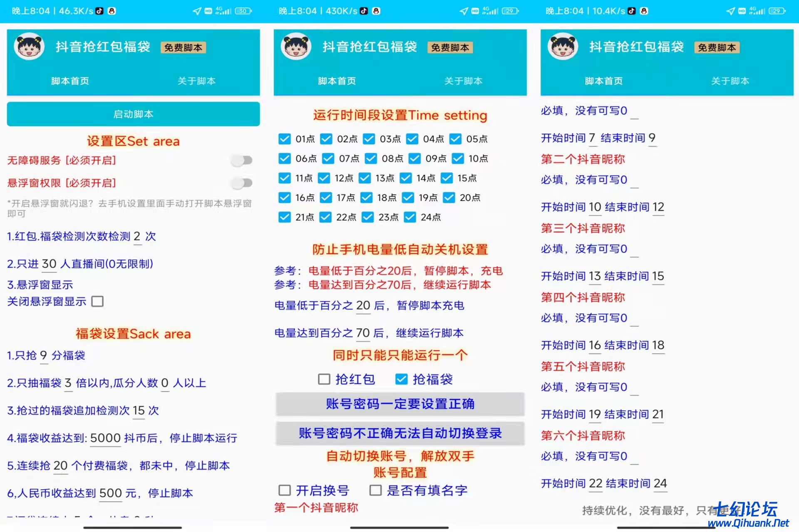799x532 pixels.
Task: Open 关于脚本 tab in middle screen
Action: [463, 81]
